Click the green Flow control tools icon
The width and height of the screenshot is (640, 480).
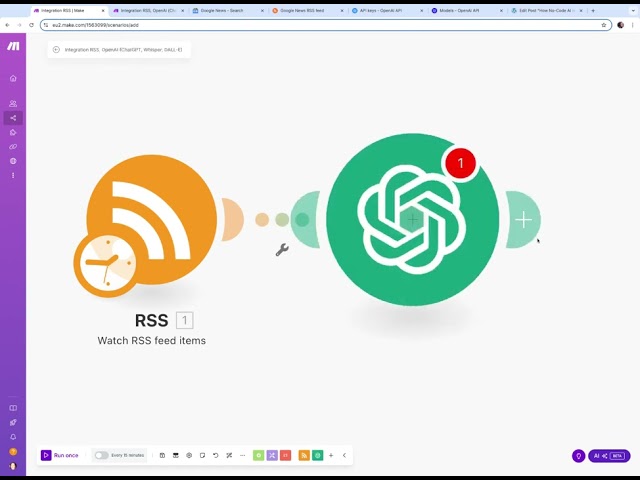258,455
